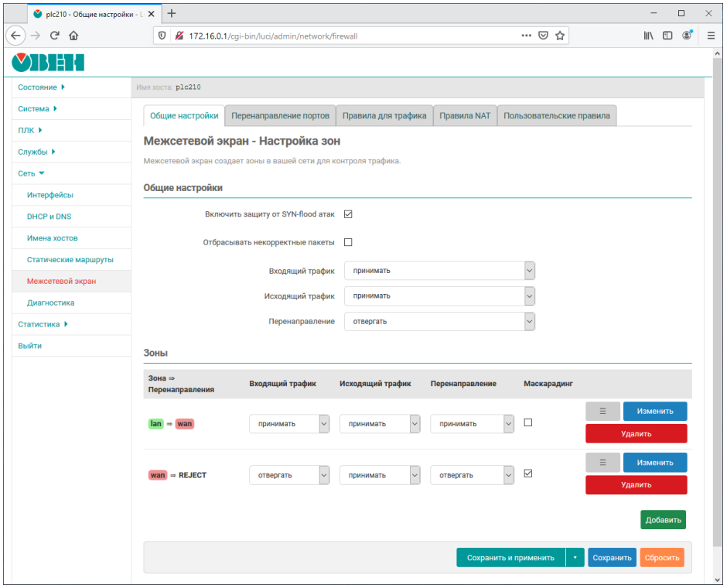Disable SYN-flood protection checkbox

[x=348, y=214]
